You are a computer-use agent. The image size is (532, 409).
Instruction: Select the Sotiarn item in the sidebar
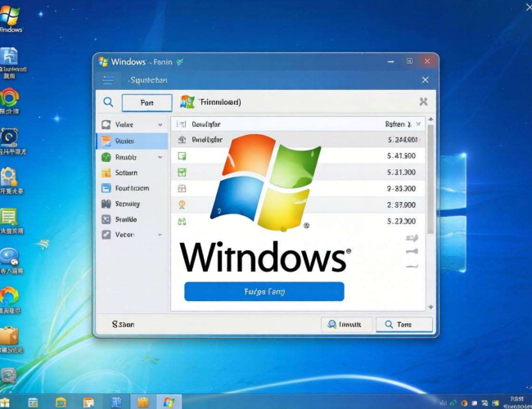coord(132,173)
